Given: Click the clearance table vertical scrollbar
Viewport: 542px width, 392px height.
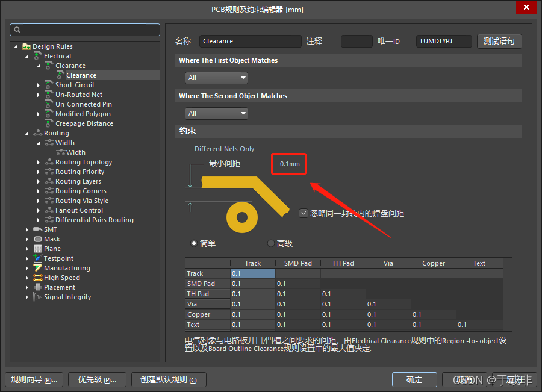Looking at the screenshot, I should coord(508,294).
